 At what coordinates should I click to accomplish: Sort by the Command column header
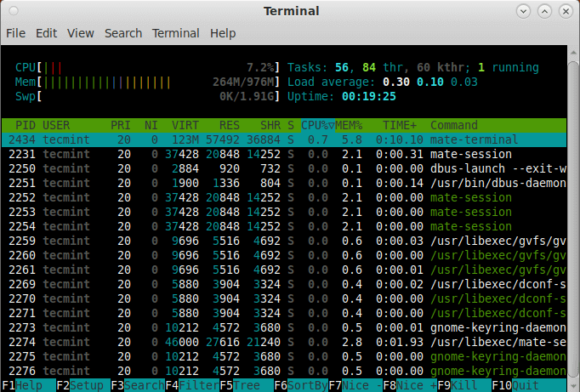coord(454,125)
